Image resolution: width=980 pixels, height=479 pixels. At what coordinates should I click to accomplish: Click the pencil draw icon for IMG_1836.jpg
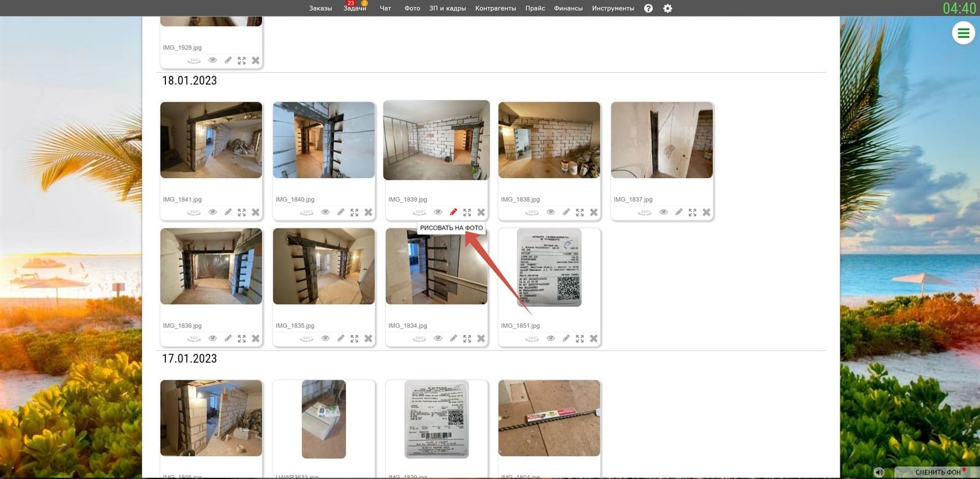point(228,338)
